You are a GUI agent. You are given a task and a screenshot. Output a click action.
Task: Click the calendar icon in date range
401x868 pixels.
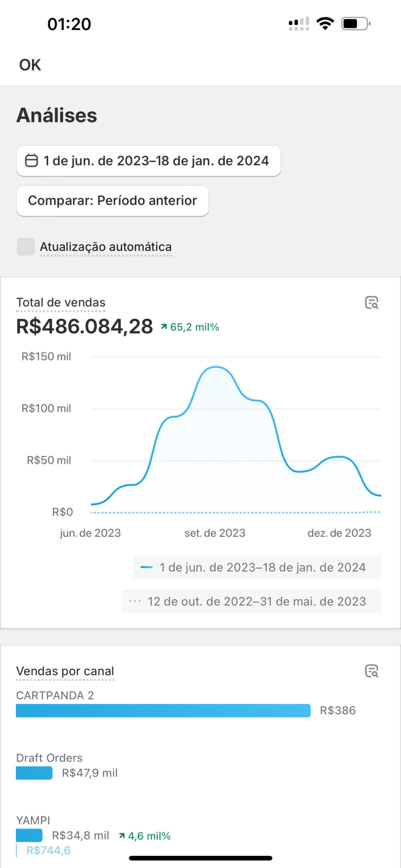coord(32,161)
